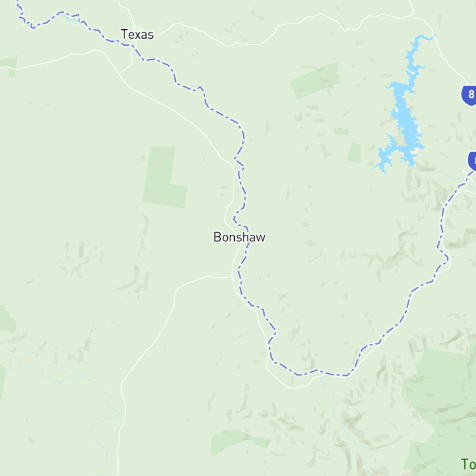Click the road junction south of Bonshaw
Screen dimensions: 476x476
click(232, 277)
